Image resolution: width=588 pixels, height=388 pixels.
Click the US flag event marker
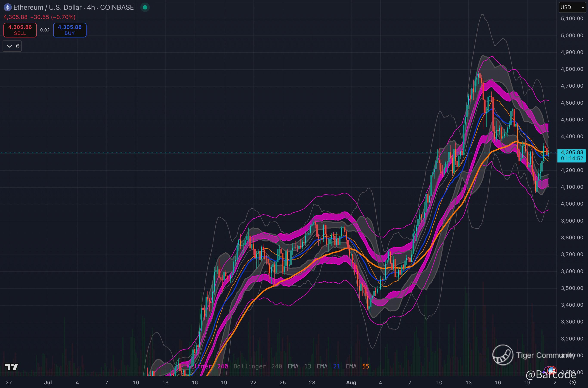pos(552,370)
